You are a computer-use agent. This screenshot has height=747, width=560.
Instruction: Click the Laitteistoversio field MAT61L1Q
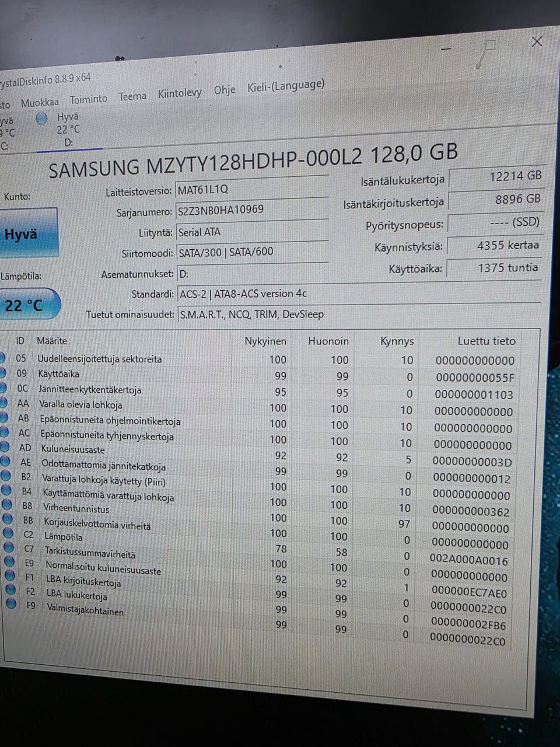[x=252, y=189]
